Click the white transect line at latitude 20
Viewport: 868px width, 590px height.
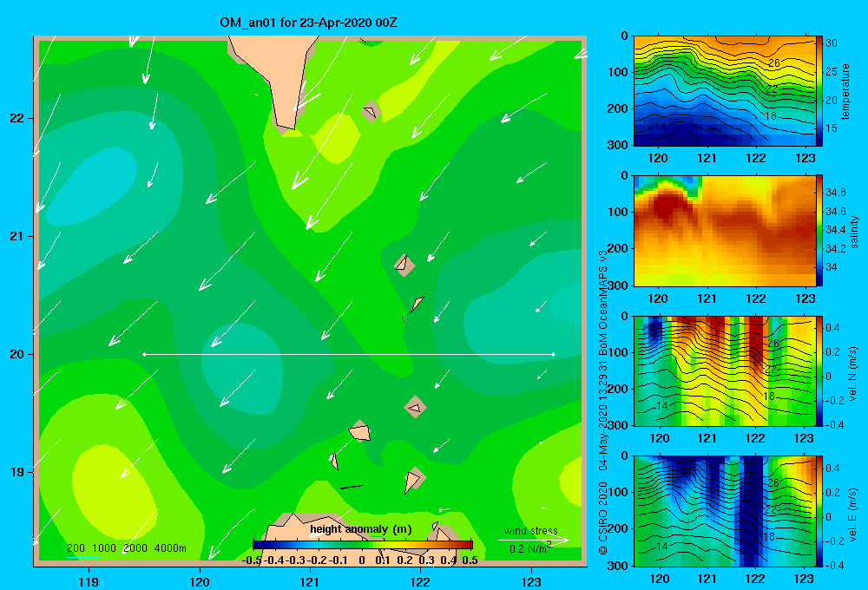[349, 354]
